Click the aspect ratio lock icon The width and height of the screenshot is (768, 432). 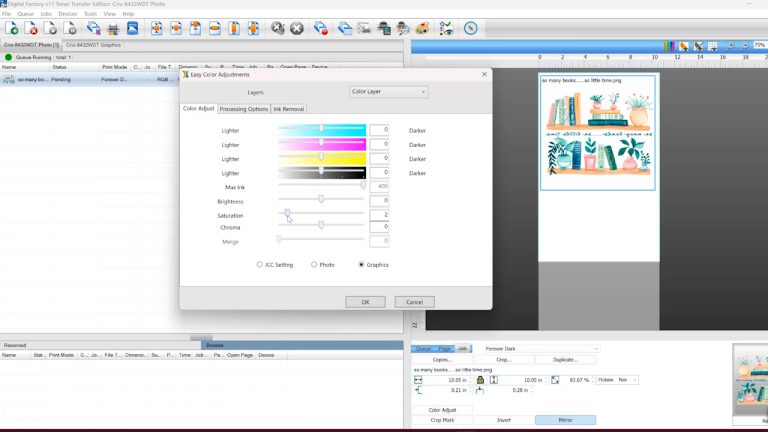click(480, 380)
